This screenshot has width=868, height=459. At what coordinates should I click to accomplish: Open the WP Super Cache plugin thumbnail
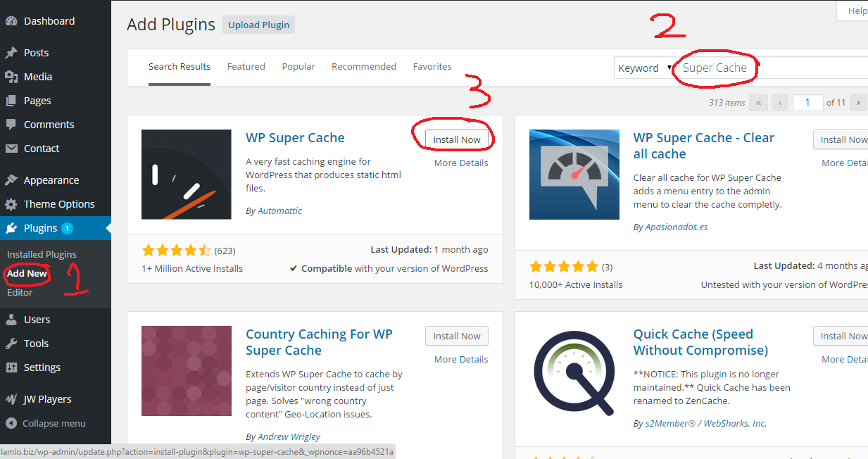pos(187,175)
